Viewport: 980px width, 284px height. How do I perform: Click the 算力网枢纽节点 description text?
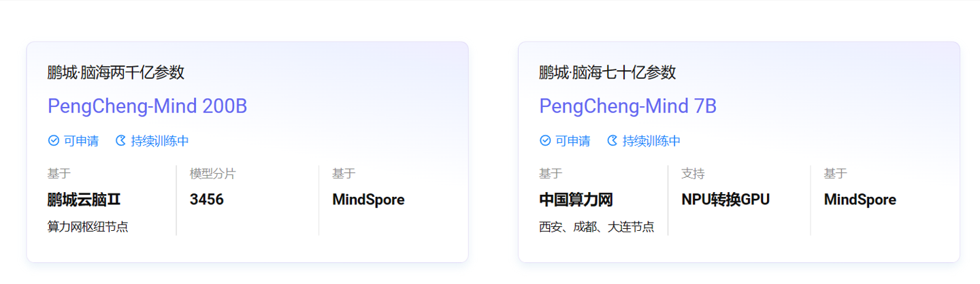88,227
